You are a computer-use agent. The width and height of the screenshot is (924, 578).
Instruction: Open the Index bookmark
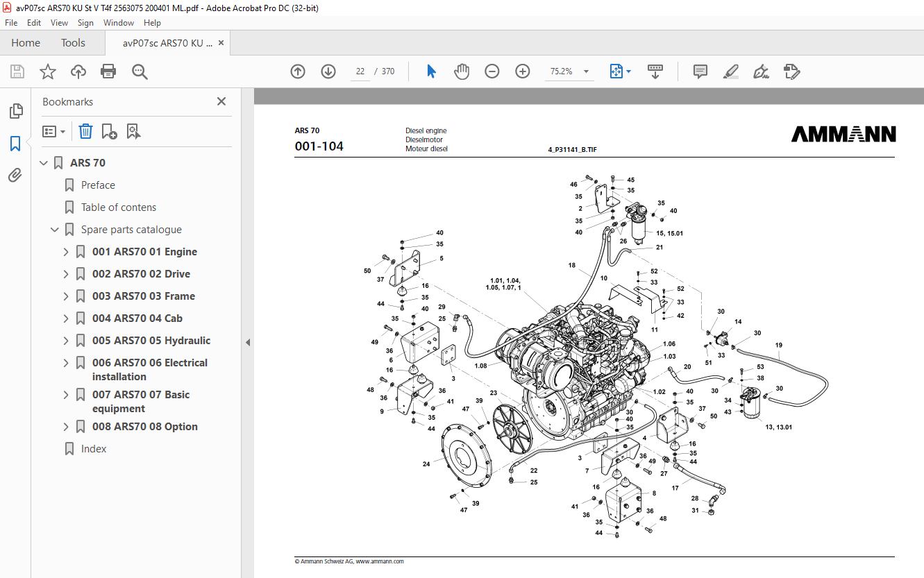(x=94, y=449)
